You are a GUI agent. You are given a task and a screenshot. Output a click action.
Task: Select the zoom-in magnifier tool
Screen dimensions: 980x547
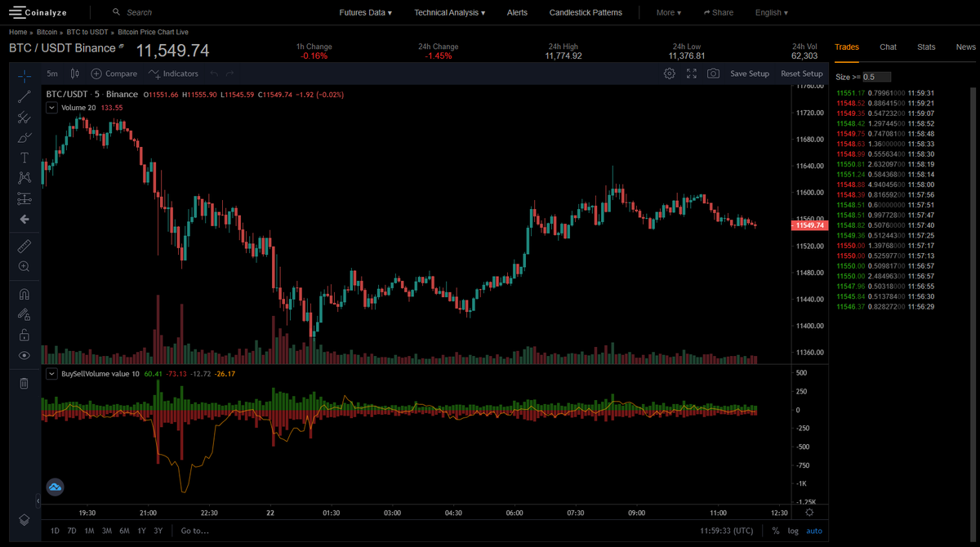click(x=24, y=266)
